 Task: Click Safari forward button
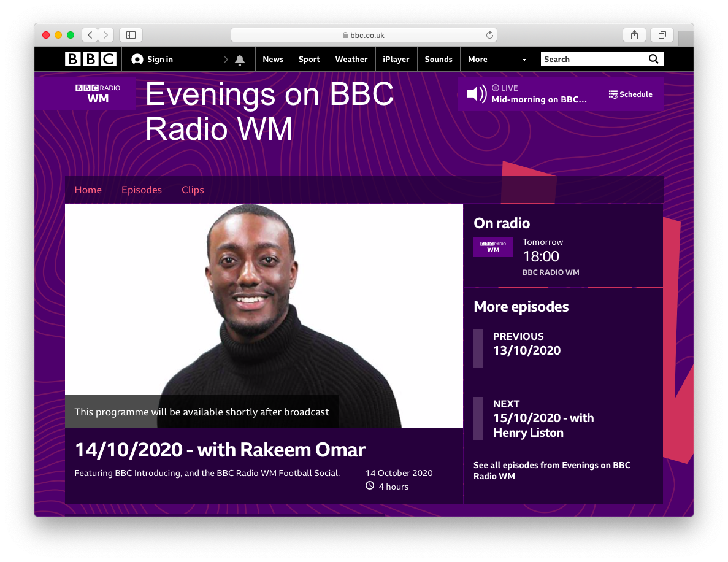[106, 35]
